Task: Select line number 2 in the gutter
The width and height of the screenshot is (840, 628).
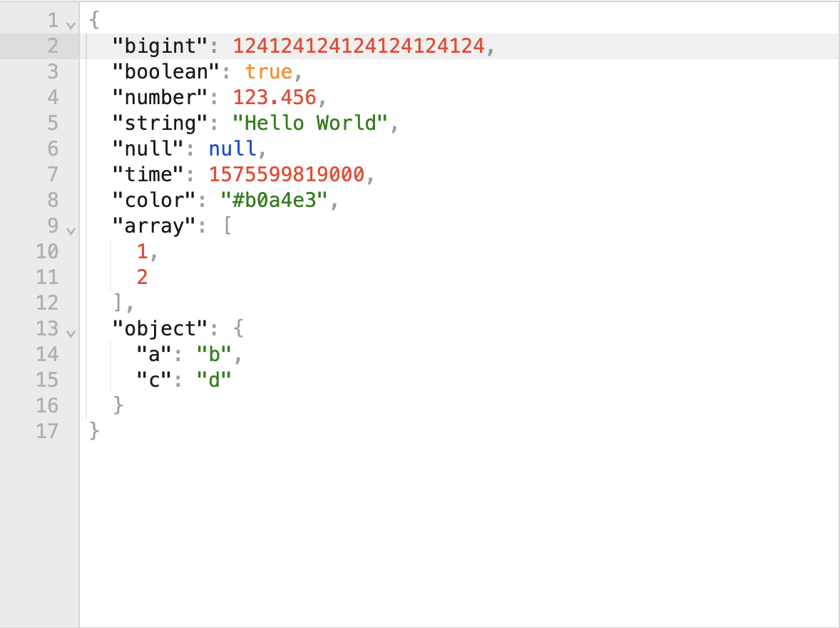Action: [x=53, y=46]
